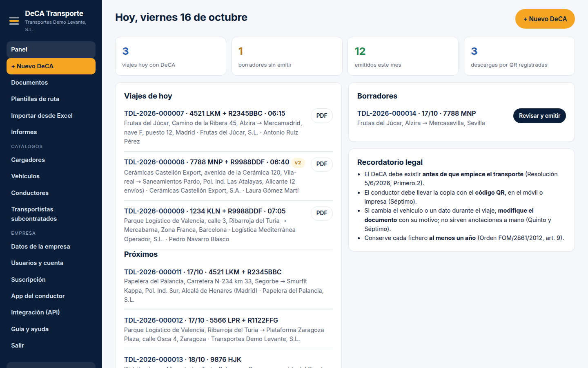Go to Plantillas de ruta

pyautogui.click(x=51, y=99)
